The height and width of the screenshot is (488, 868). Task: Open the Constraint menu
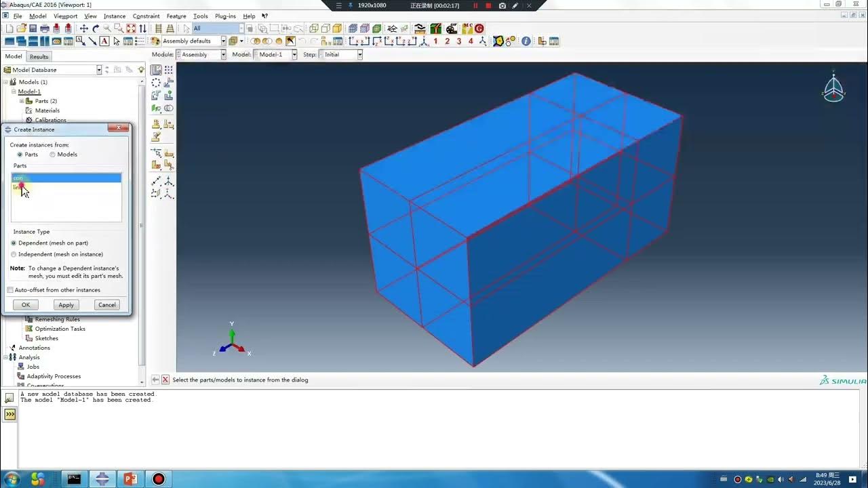[x=146, y=16]
